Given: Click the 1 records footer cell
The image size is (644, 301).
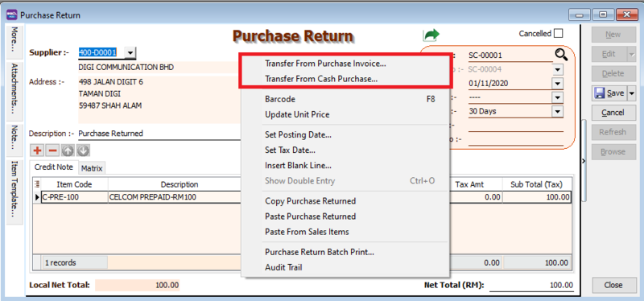Looking at the screenshot, I should click(x=74, y=262).
